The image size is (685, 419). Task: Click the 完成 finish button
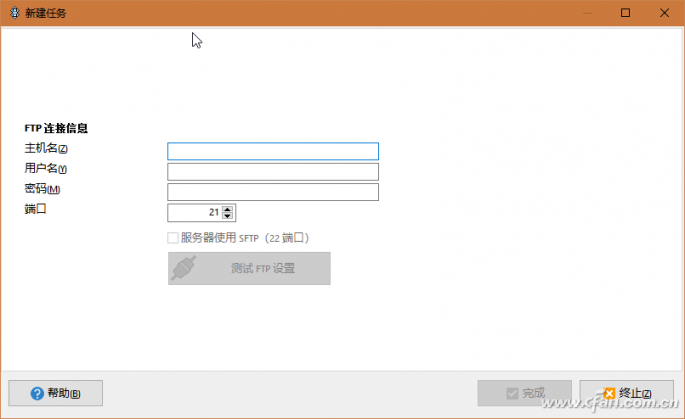(x=525, y=393)
